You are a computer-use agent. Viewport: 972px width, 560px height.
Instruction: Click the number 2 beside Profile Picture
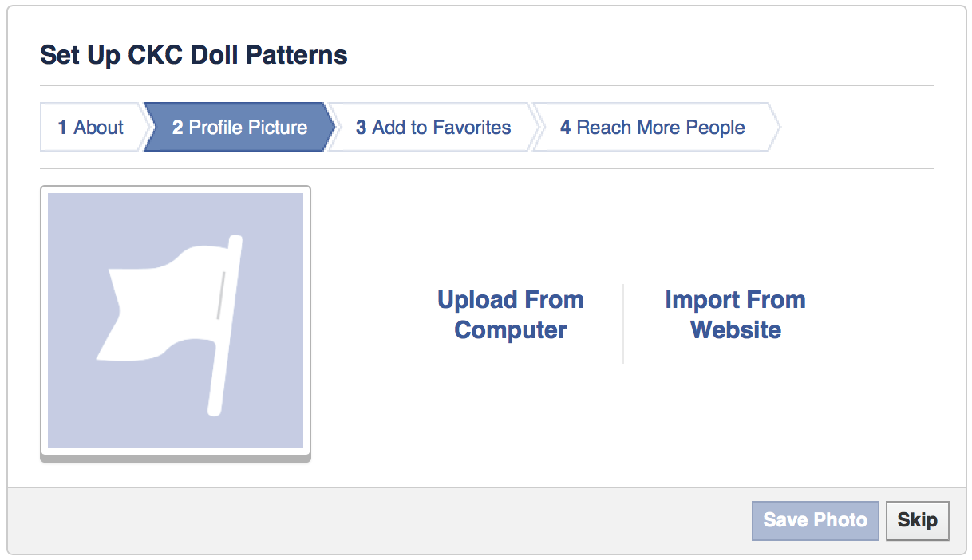point(177,128)
